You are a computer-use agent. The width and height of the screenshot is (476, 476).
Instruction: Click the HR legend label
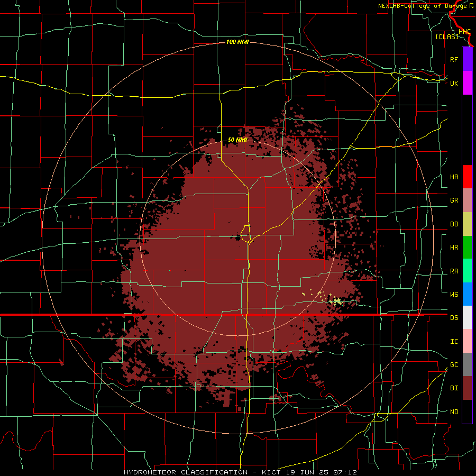pos(454,248)
